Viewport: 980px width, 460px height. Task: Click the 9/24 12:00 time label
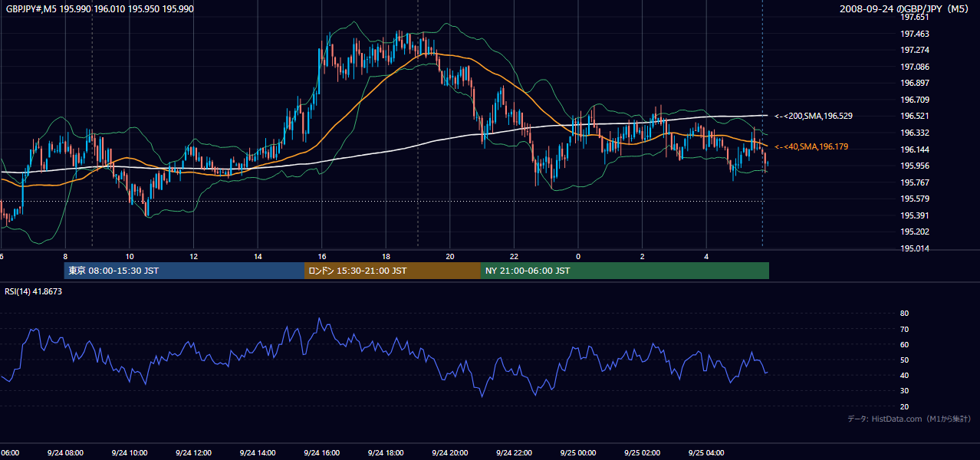click(x=193, y=453)
